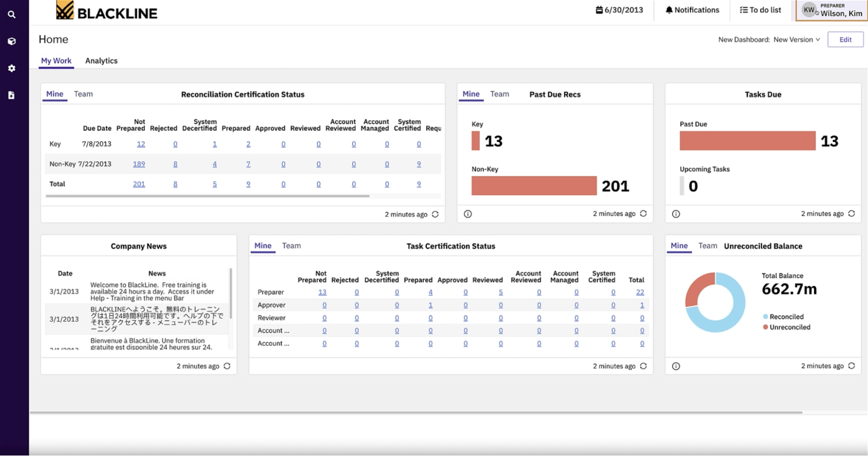Viewport: 868px width, 456px height.
Task: Select Mine tab in Task Certification Status
Action: click(263, 246)
